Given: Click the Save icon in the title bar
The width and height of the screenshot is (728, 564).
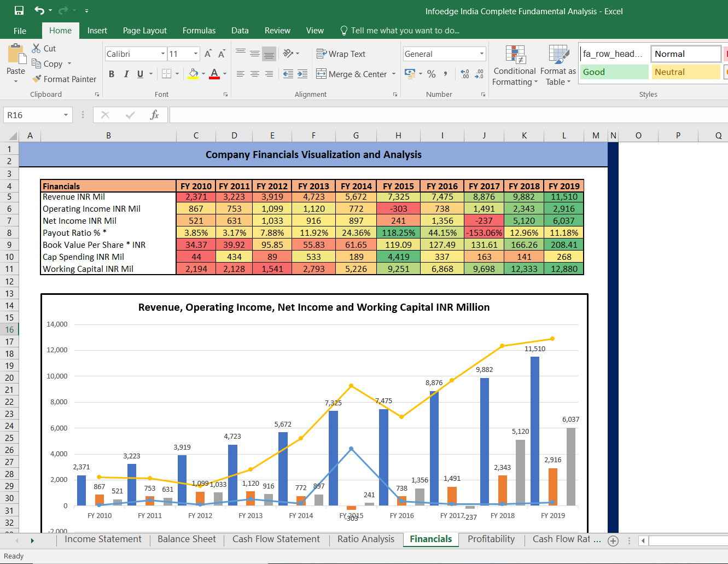Looking at the screenshot, I should pos(19,10).
